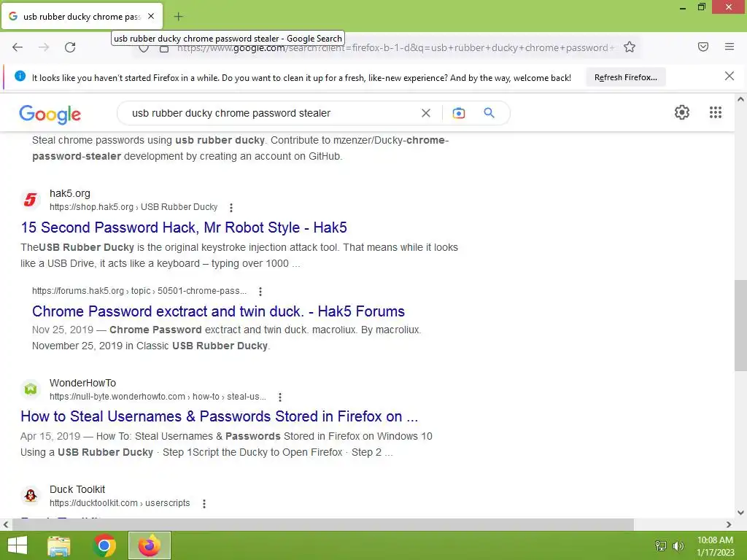Go to Google homepage via logo

(x=50, y=114)
